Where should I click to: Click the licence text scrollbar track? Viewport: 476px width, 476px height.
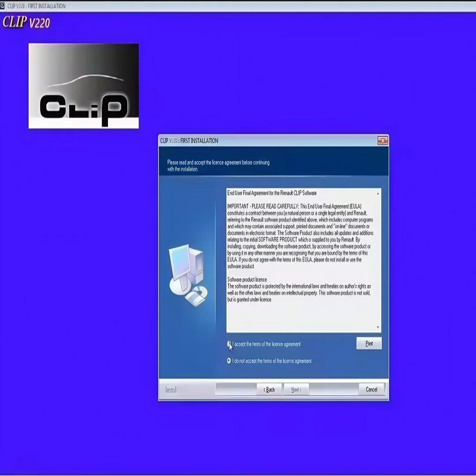378,260
